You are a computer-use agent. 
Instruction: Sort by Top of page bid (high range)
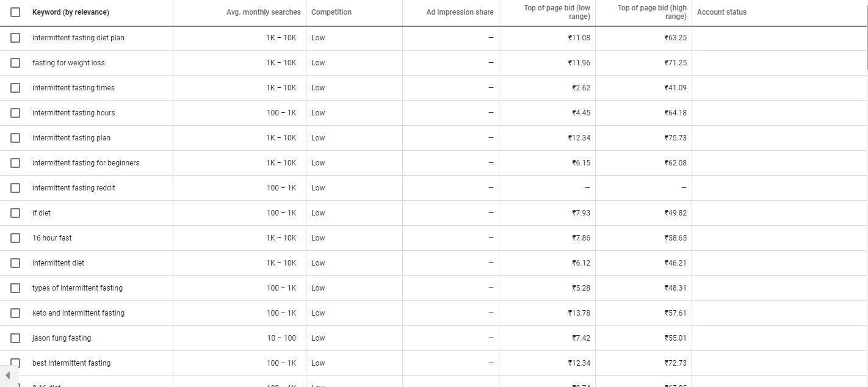tap(652, 12)
